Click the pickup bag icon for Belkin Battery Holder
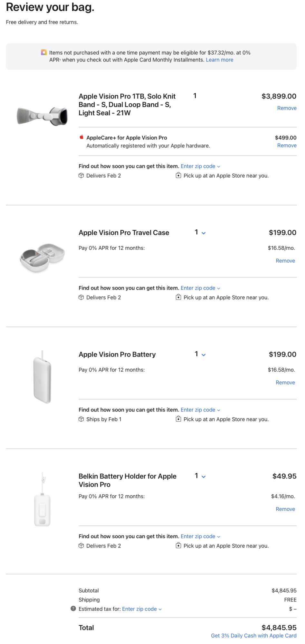This screenshot has height=644, width=305. pyautogui.click(x=178, y=545)
